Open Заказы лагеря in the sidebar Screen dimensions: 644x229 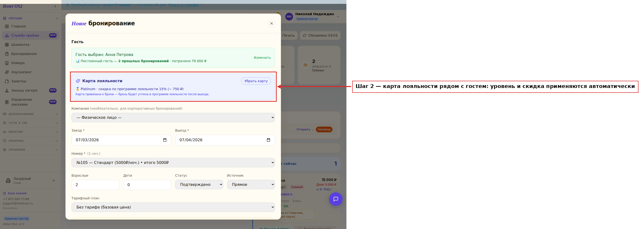click(x=31, y=90)
